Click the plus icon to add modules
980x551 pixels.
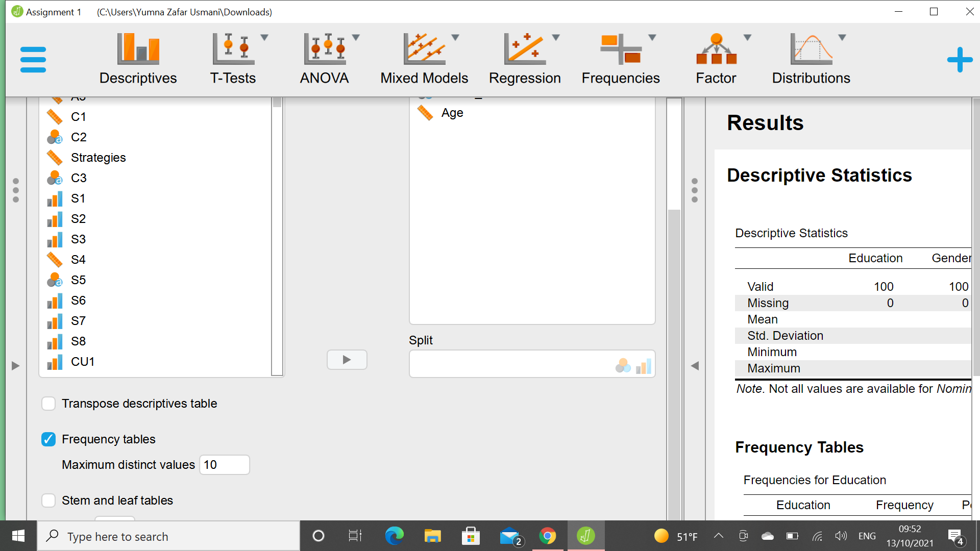[x=960, y=59]
